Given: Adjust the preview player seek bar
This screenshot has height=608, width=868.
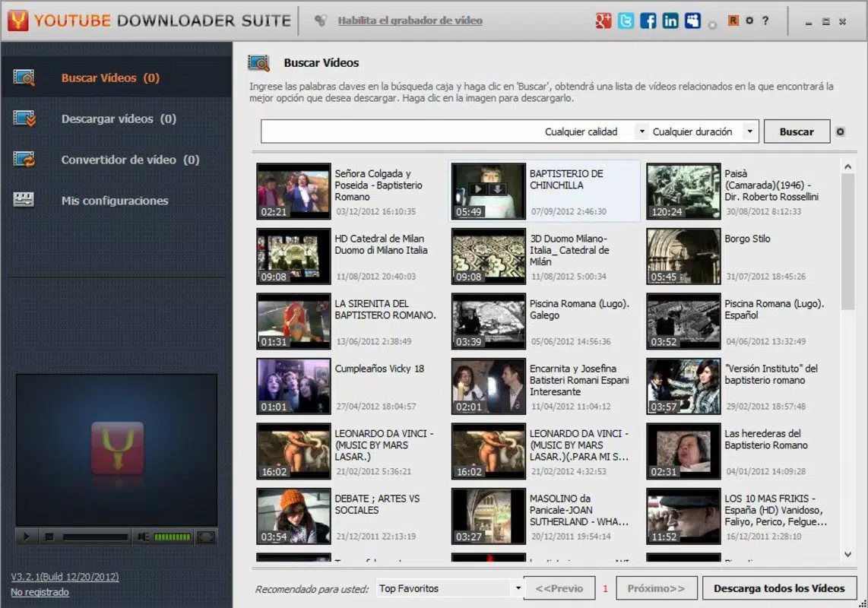Looking at the screenshot, I should tap(95, 537).
